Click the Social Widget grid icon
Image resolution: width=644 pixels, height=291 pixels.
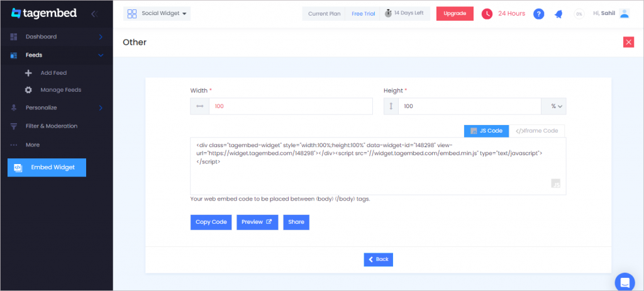132,14
